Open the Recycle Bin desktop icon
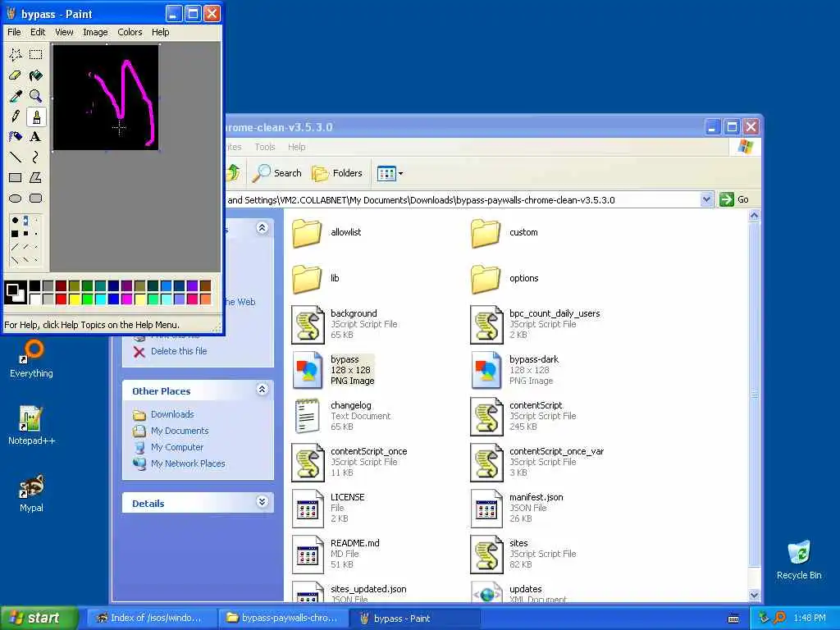Image resolution: width=840 pixels, height=630 pixels. (x=799, y=559)
